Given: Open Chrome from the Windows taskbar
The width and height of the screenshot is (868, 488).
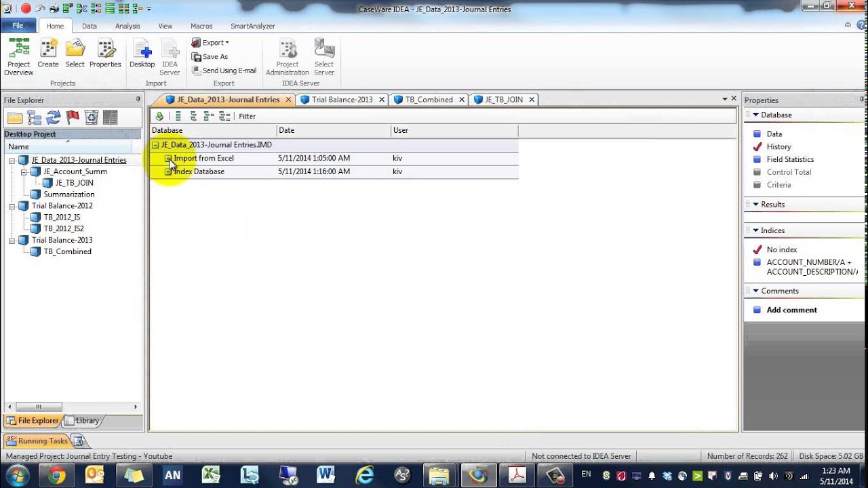Looking at the screenshot, I should (x=57, y=475).
